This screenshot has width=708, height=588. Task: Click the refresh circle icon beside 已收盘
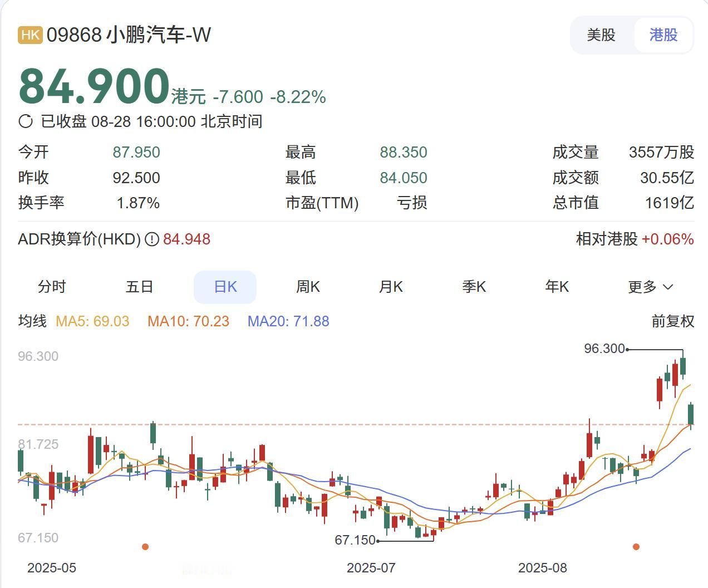[26, 121]
